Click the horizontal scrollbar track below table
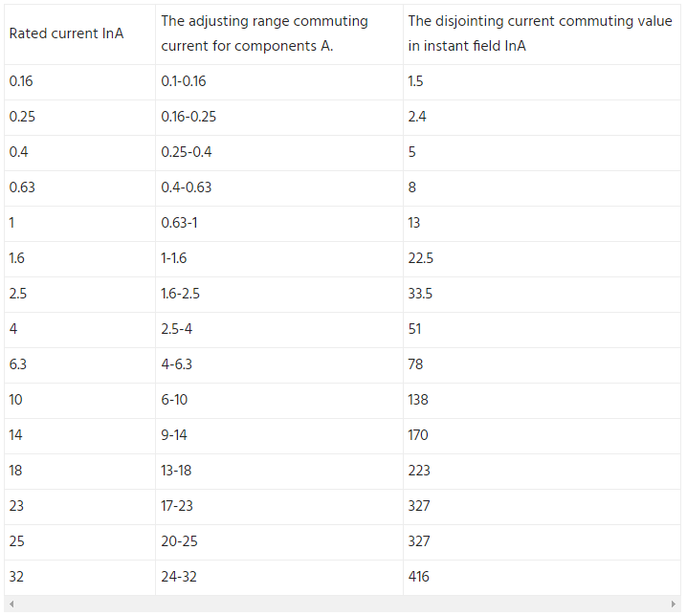 pos(343,605)
